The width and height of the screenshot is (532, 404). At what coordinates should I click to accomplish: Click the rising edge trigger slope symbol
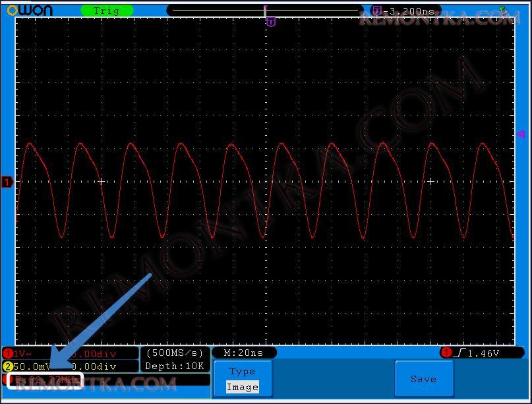click(458, 353)
